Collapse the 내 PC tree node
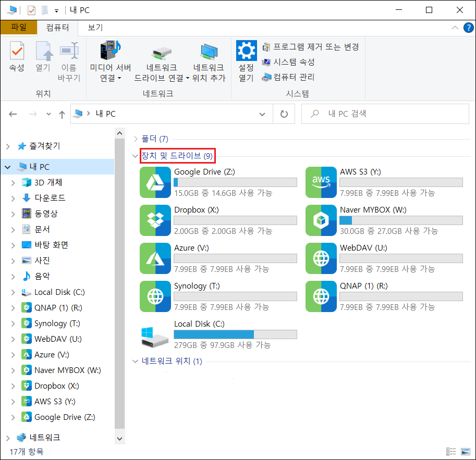This screenshot has width=476, height=460. 8,167
